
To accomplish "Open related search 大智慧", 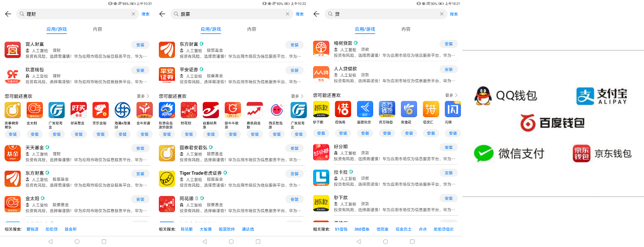I will (206, 229).
